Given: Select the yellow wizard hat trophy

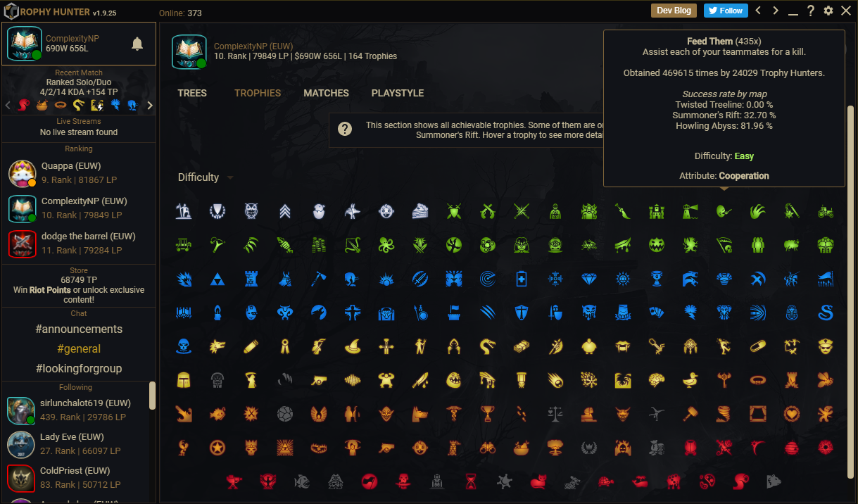Looking at the screenshot, I should [x=353, y=346].
